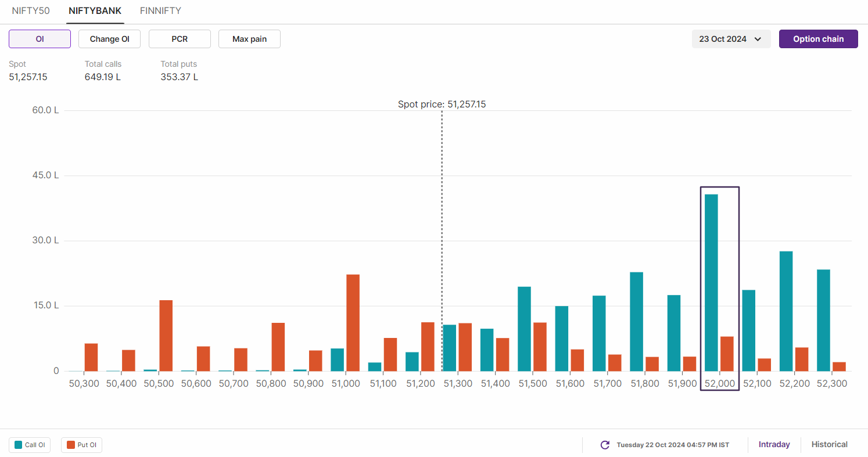Screen dimensions: 868x457
Task: Open the expiry date dropdown 23 Oct 2024
Action: [x=731, y=39]
